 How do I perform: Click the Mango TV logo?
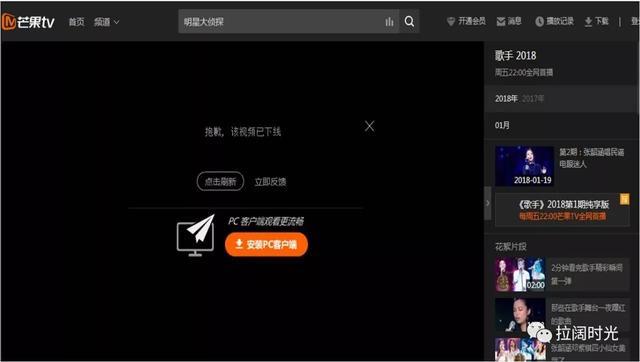click(x=28, y=22)
